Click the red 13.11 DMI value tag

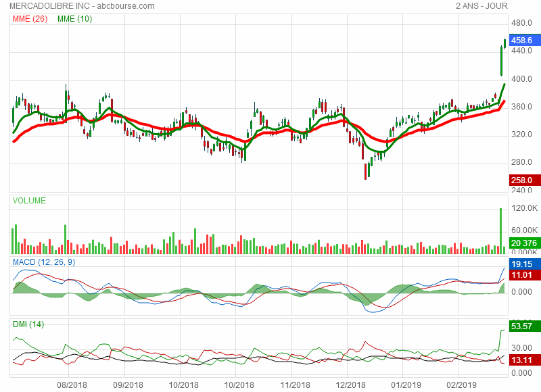click(x=525, y=360)
